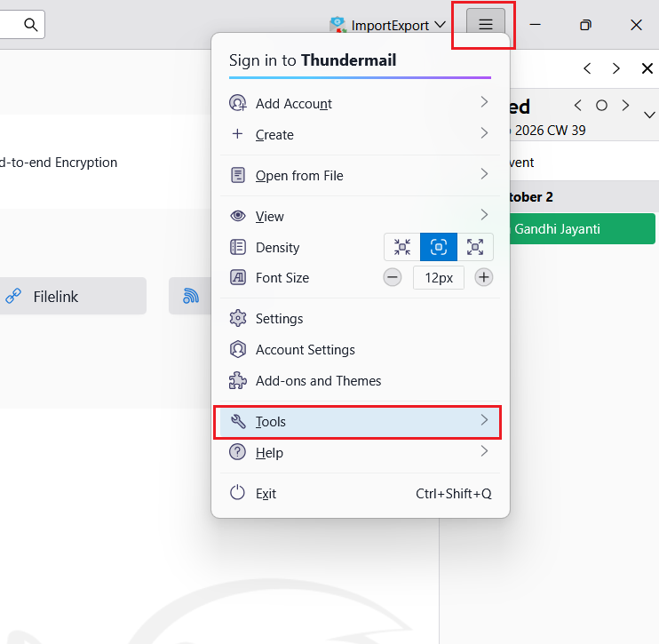This screenshot has height=644, width=659.
Task: Go to previous calendar pane arrow
Action: point(588,68)
